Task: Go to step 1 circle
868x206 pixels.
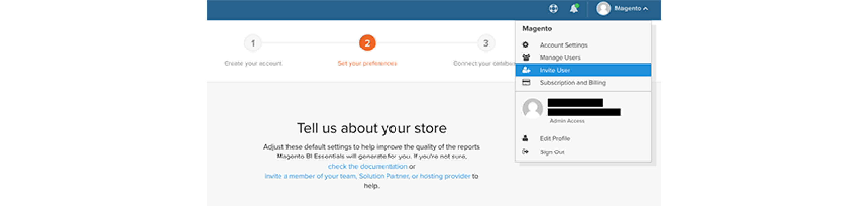Action: point(253,43)
